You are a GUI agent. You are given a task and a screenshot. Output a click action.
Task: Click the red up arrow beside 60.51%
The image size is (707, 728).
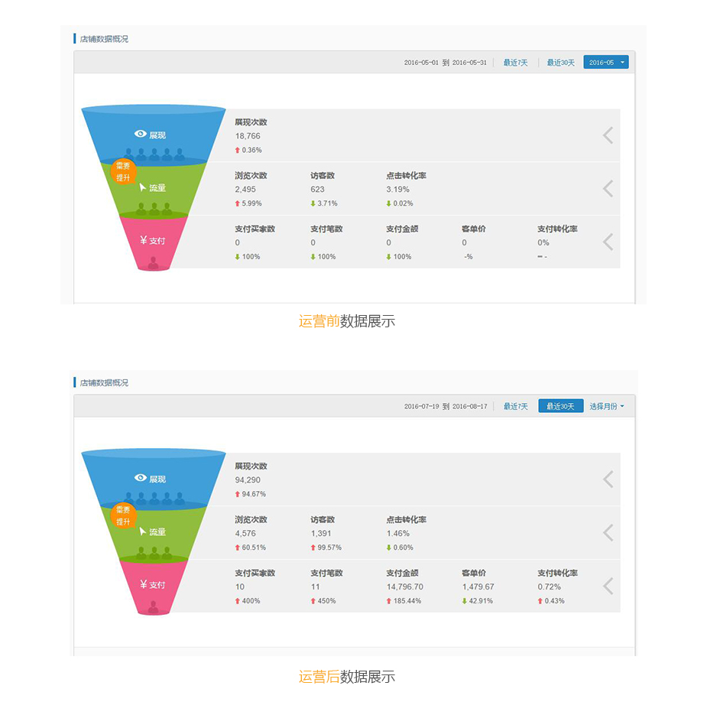[x=237, y=548]
